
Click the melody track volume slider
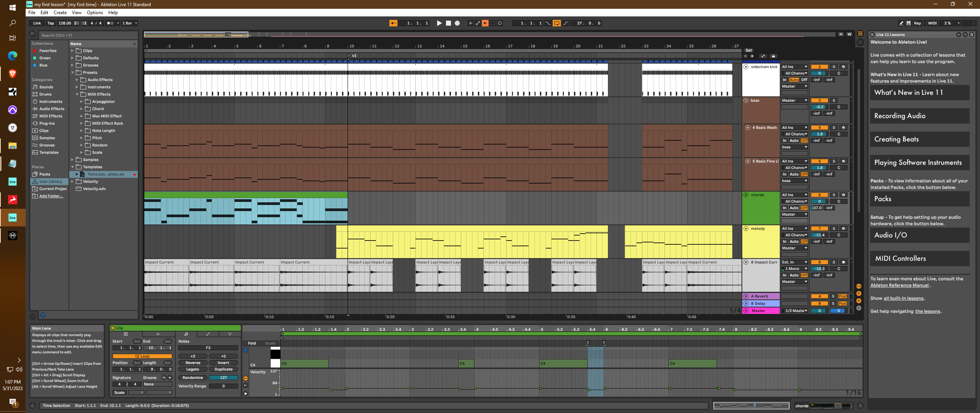pyautogui.click(x=820, y=235)
